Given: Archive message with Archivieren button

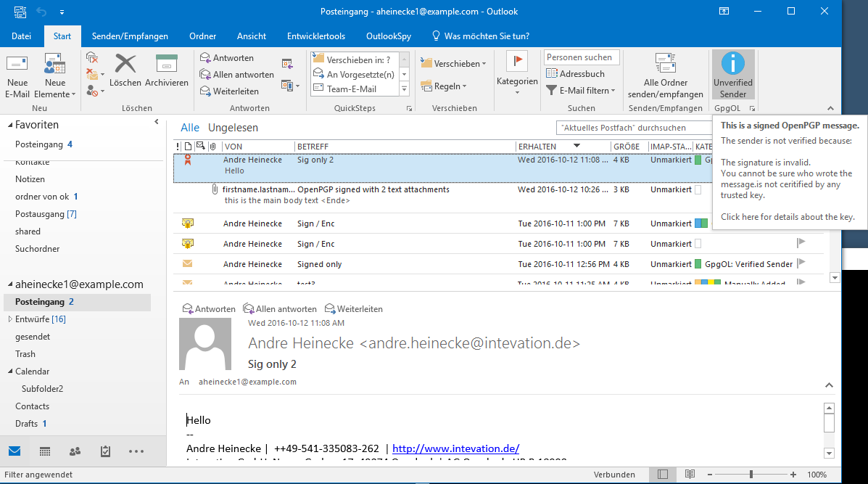Looking at the screenshot, I should pyautogui.click(x=167, y=70).
